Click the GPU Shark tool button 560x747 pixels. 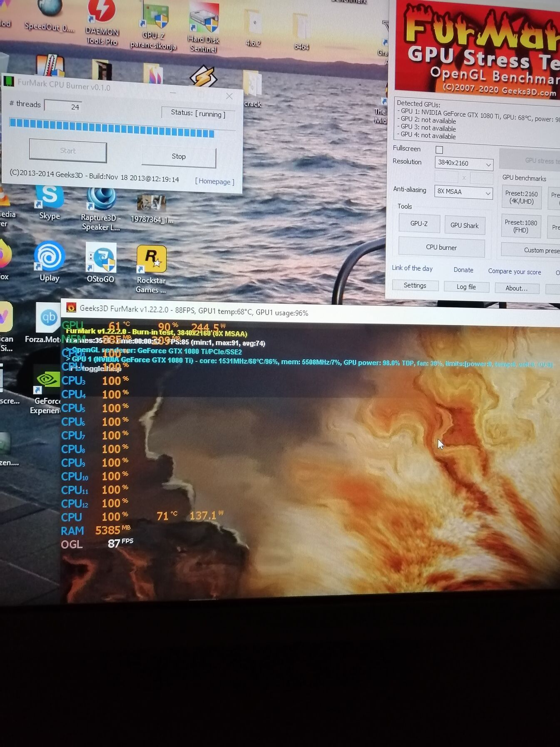coord(464,225)
